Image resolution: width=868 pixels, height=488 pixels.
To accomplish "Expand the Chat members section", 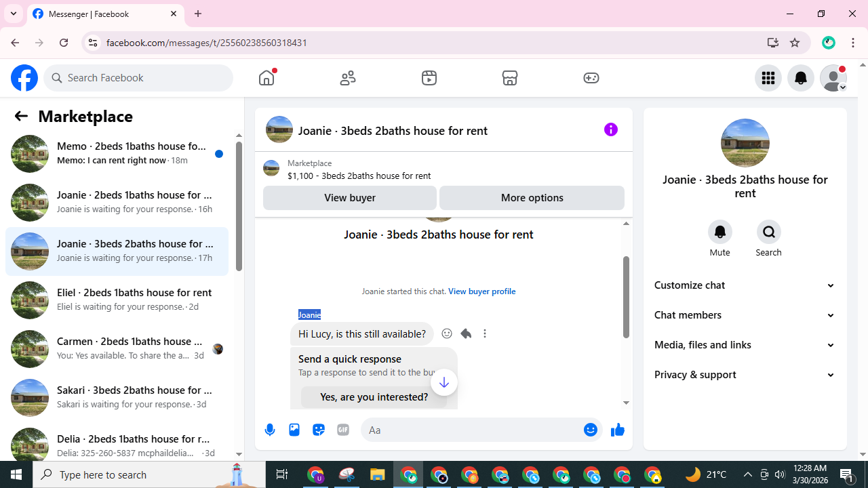I will pyautogui.click(x=745, y=315).
